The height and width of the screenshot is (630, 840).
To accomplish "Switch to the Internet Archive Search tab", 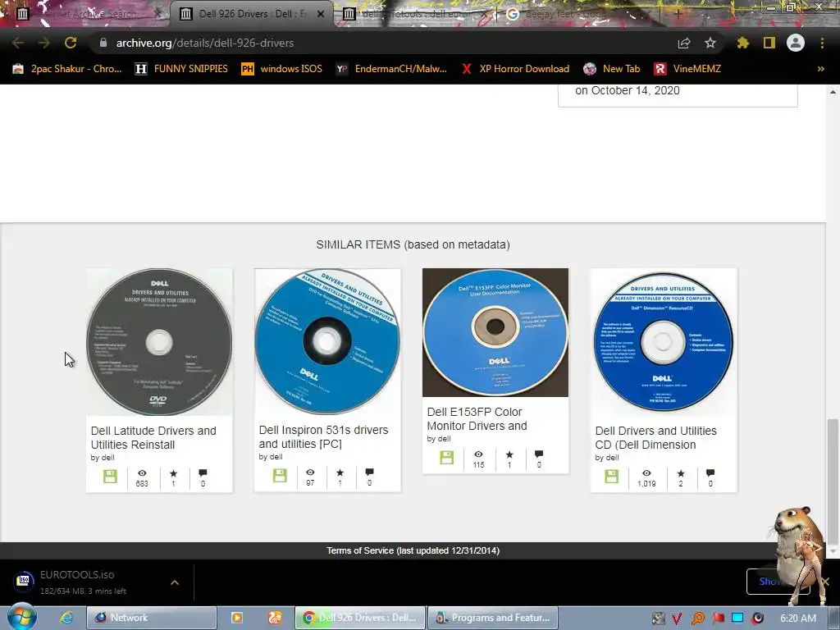I will tap(90, 14).
